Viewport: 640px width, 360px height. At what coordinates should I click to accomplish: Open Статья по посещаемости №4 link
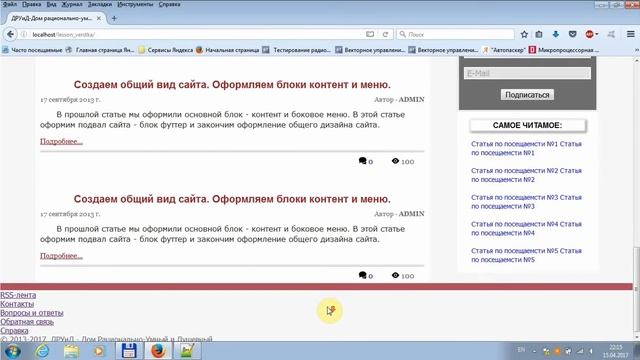pos(526,229)
